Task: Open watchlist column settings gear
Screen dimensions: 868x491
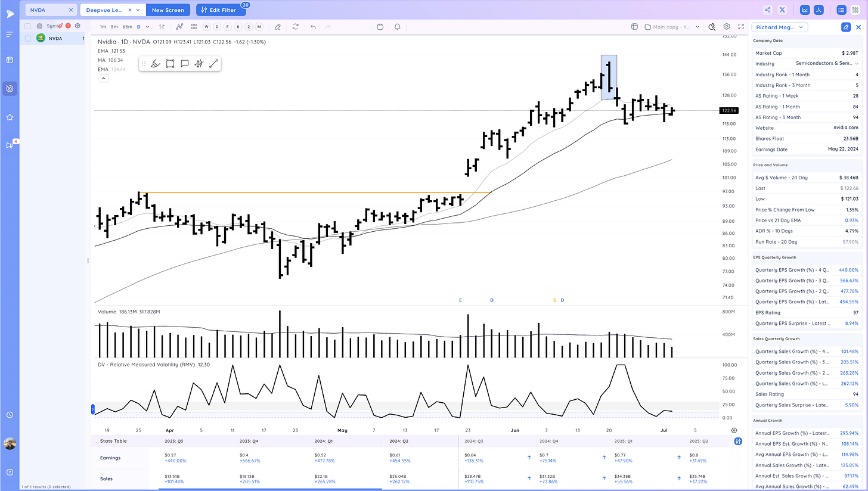Action: [x=77, y=26]
